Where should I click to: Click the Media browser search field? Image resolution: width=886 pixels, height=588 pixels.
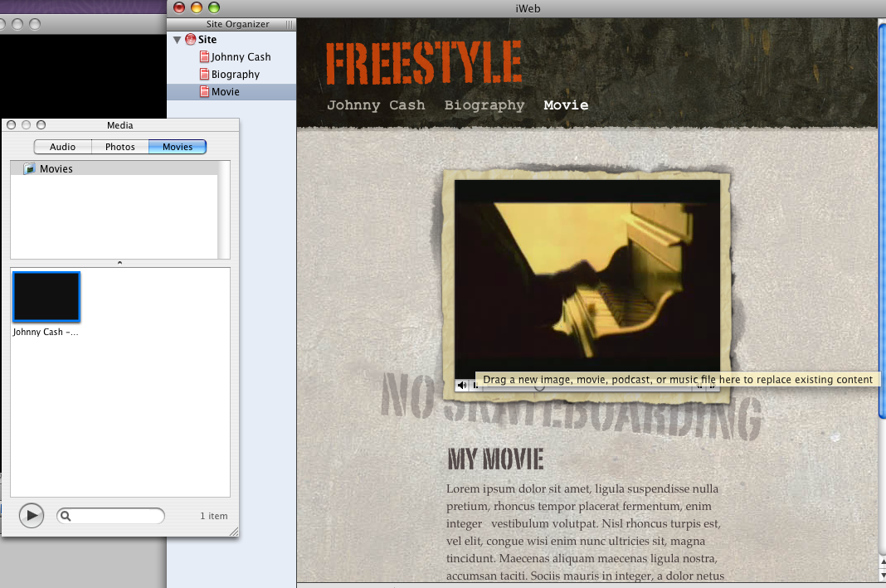111,516
